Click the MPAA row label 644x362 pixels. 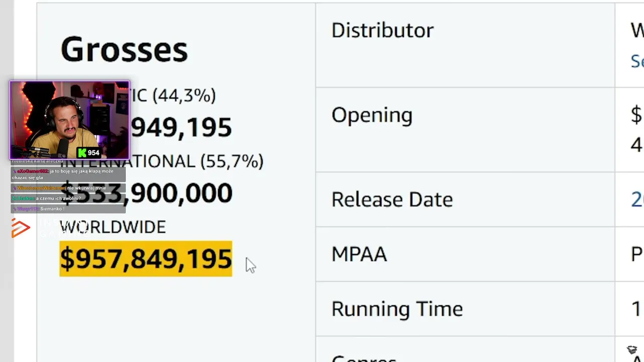click(359, 254)
